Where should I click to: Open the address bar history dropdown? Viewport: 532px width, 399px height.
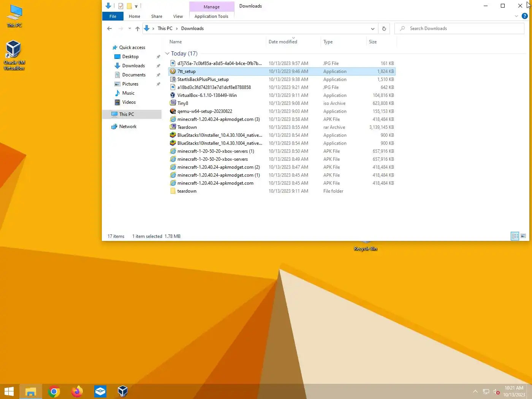click(x=373, y=28)
